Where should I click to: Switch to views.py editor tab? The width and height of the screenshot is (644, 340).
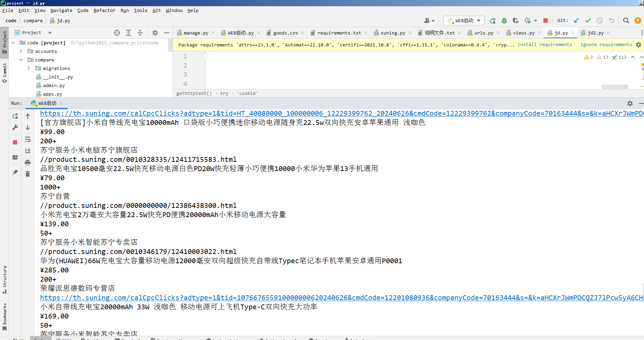[524, 33]
